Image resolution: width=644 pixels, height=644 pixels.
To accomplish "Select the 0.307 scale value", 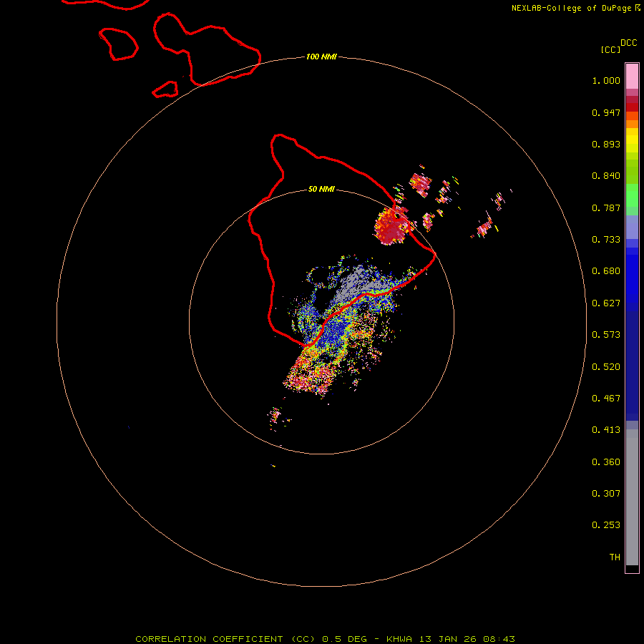I will (606, 494).
